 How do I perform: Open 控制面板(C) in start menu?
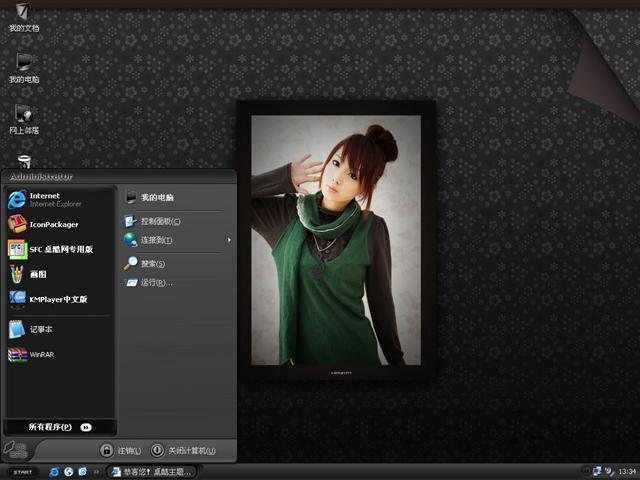[160, 221]
